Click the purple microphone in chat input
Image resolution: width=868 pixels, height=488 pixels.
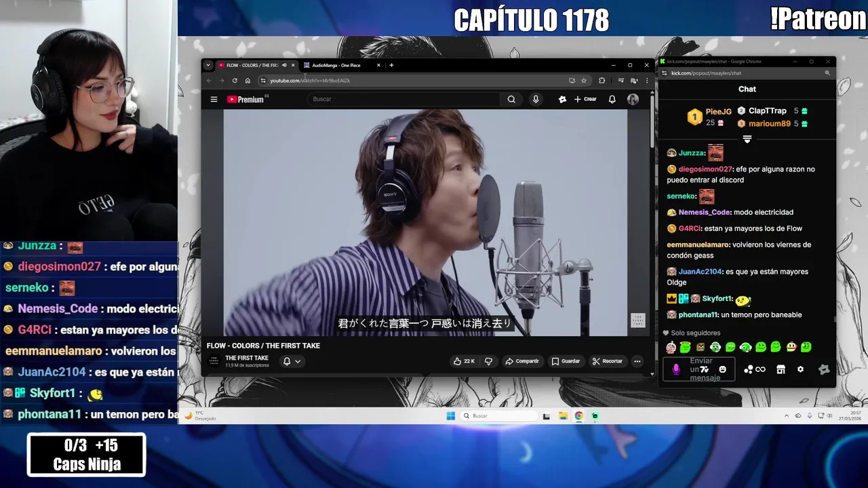click(x=676, y=369)
